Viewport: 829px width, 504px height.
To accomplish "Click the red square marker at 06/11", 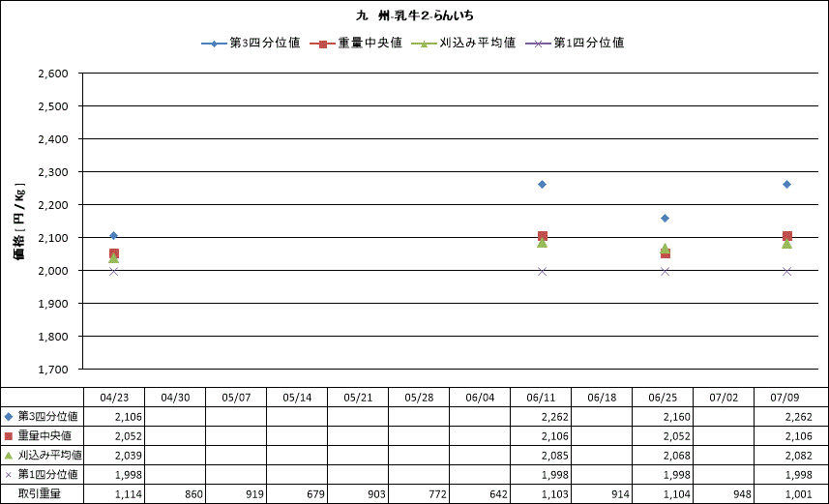I will click(x=542, y=236).
